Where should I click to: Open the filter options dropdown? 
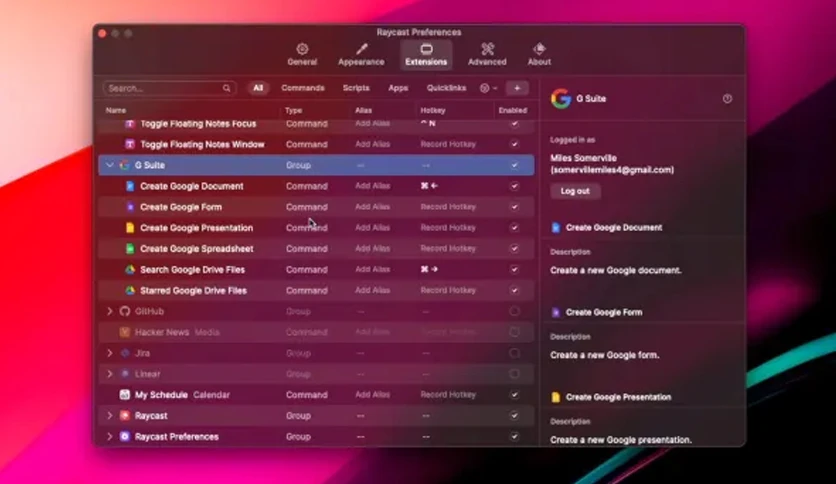[x=488, y=88]
